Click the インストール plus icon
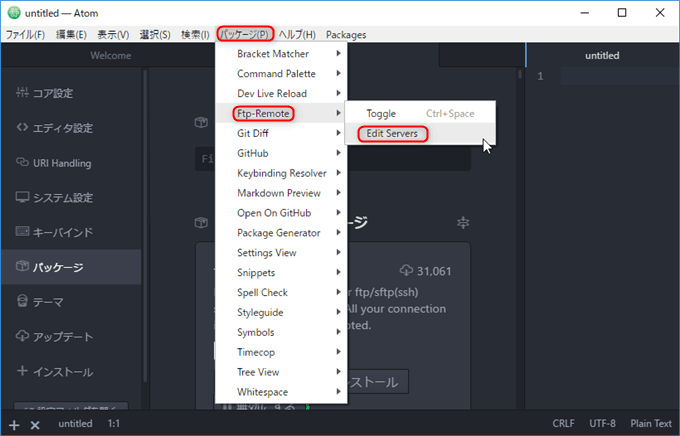 coord(22,371)
